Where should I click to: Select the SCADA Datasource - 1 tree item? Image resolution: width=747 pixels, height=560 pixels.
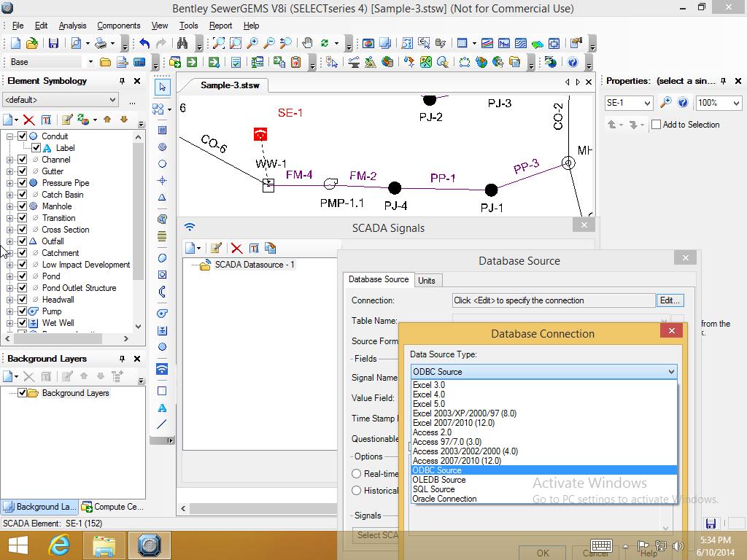(x=255, y=265)
